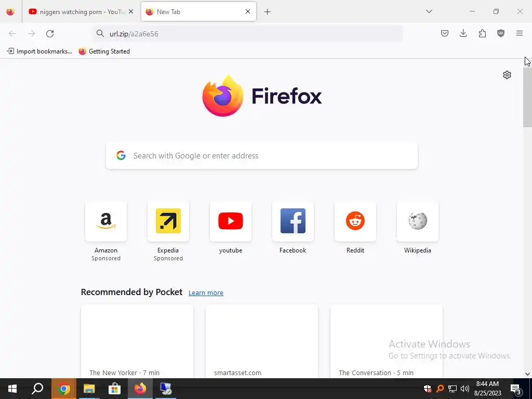Open Windows Security tray icon

click(x=428, y=389)
